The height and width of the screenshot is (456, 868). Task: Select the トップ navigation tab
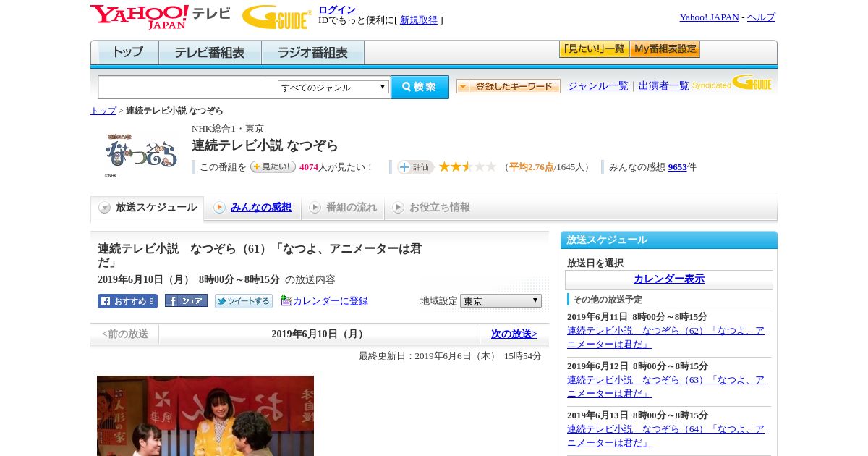tap(128, 53)
